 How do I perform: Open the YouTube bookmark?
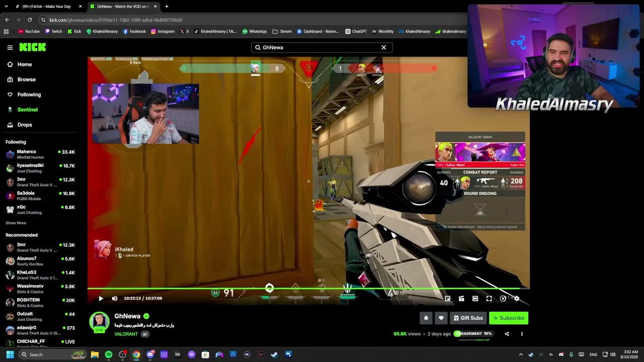(29, 31)
